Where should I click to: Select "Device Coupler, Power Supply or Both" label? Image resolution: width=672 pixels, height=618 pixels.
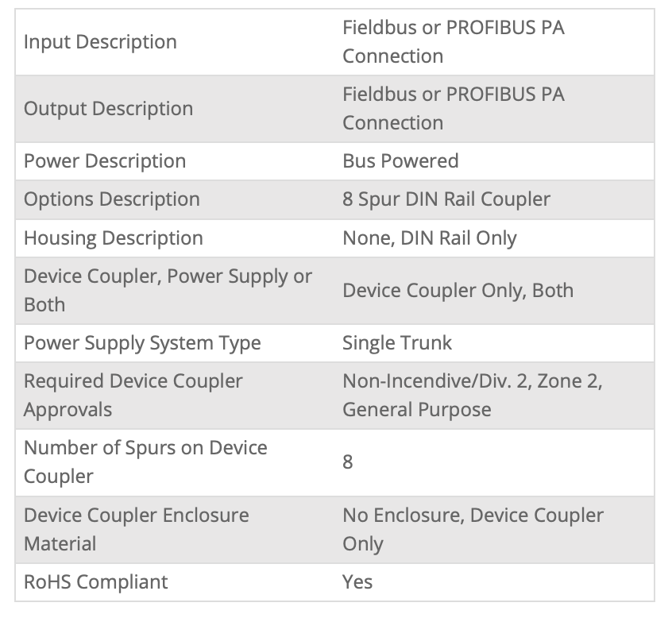[x=168, y=291]
